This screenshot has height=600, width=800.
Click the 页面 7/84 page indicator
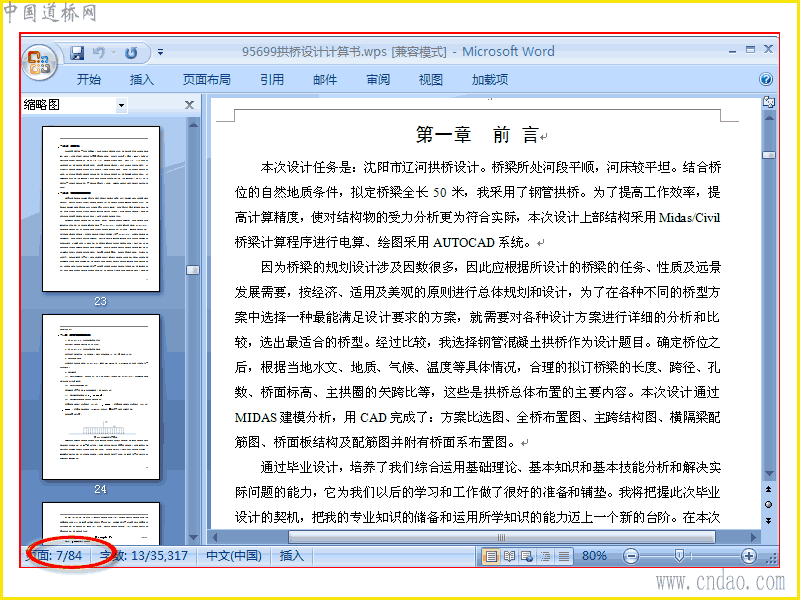click(x=55, y=556)
